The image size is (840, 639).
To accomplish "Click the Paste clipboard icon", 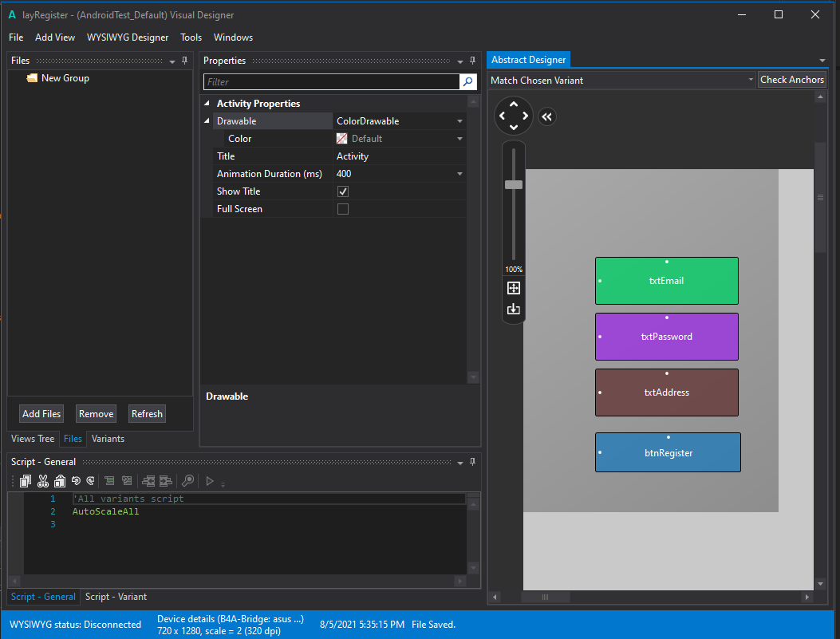I will click(x=60, y=481).
